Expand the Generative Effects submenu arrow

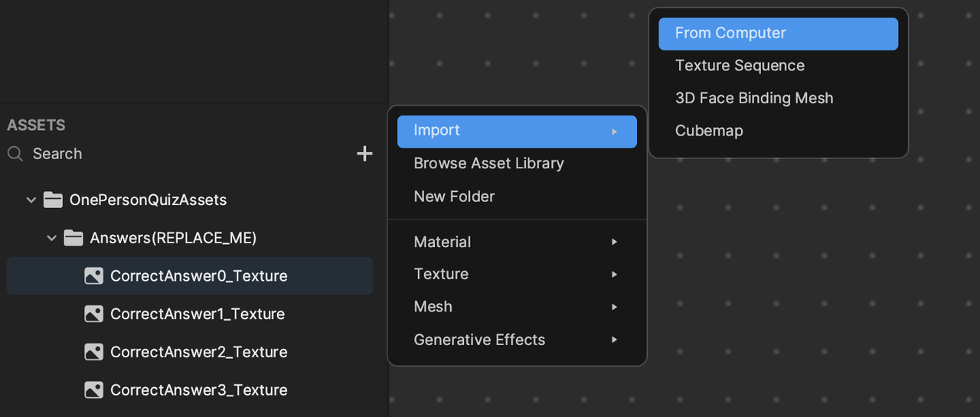point(614,340)
